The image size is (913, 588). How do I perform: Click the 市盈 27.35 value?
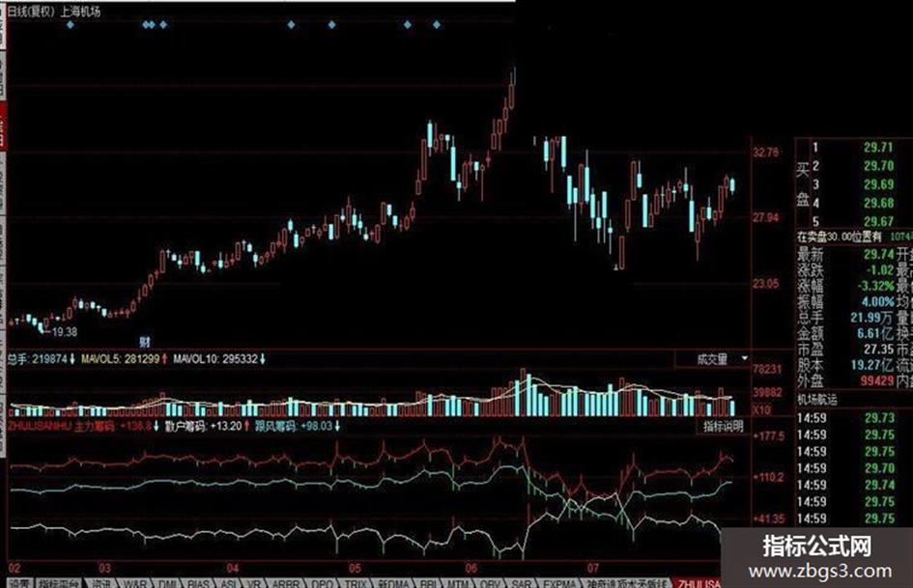click(878, 350)
